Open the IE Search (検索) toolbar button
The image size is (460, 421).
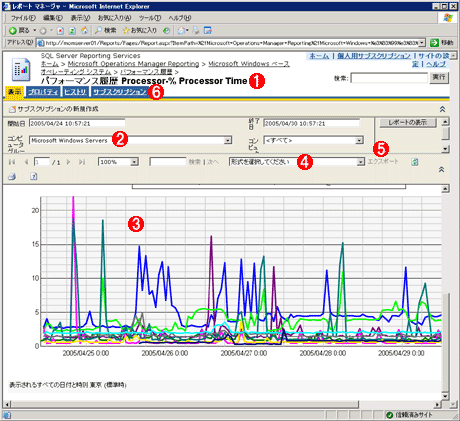pyautogui.click(x=105, y=31)
